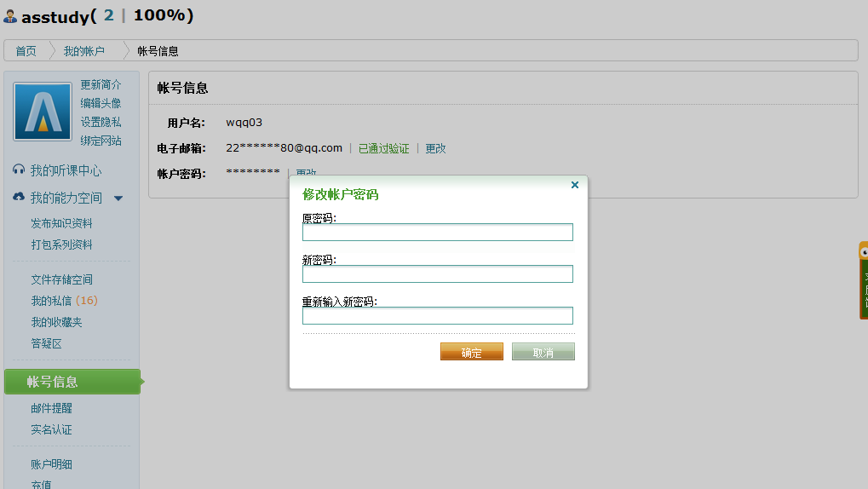This screenshot has width=868, height=489.
Task: Cancel with the 取消 button
Action: coord(543,352)
